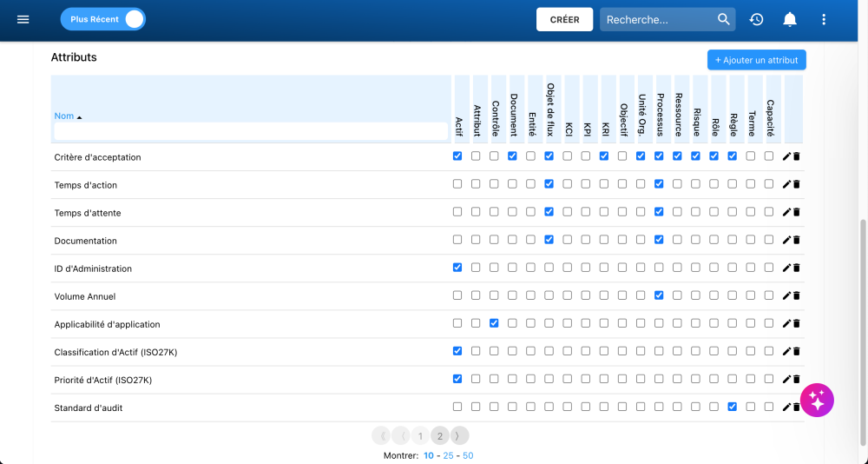Screen dimensions: 868x464
Task: Click the search magnifier icon
Action: 724,19
